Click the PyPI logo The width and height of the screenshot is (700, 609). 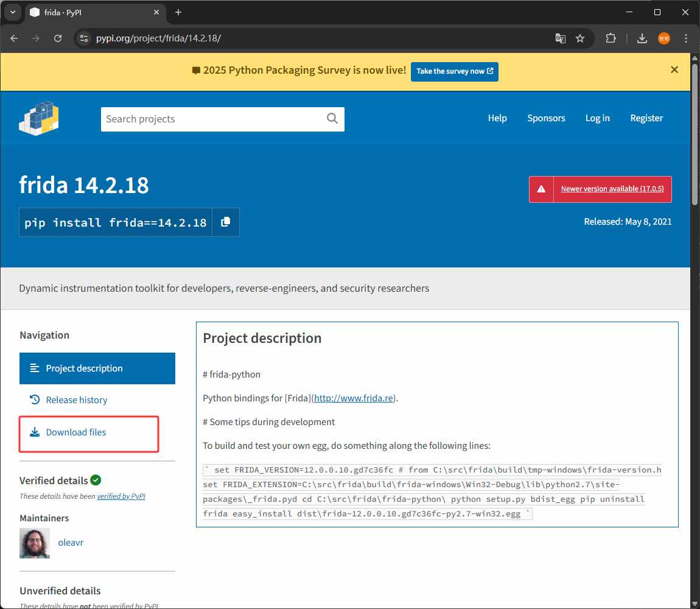[39, 118]
